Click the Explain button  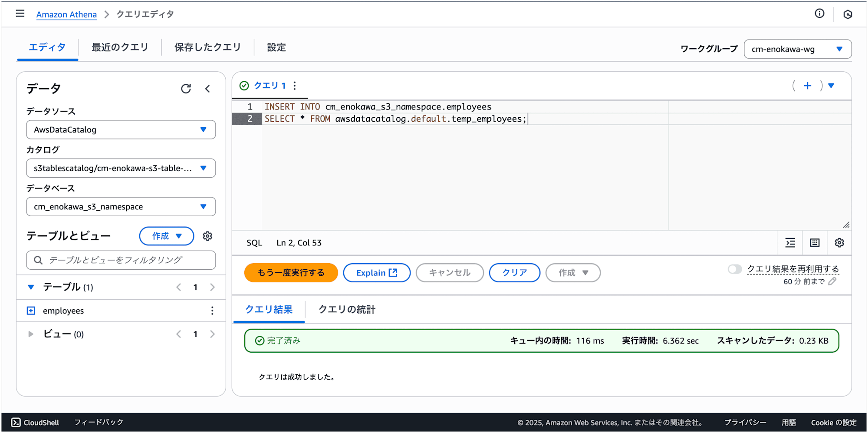377,273
